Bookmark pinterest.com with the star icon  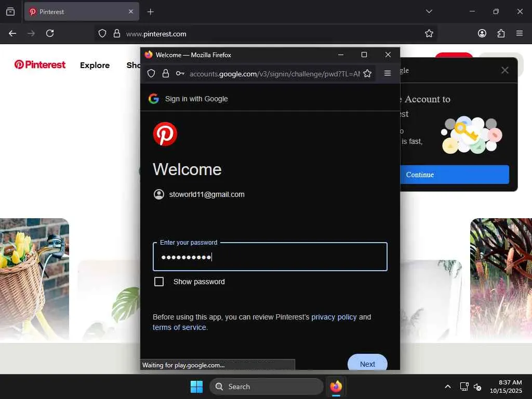coord(429,33)
